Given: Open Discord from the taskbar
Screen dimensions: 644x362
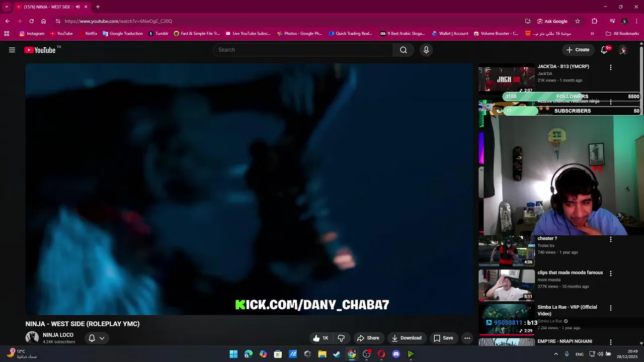Looking at the screenshot, I should pyautogui.click(x=396, y=354).
